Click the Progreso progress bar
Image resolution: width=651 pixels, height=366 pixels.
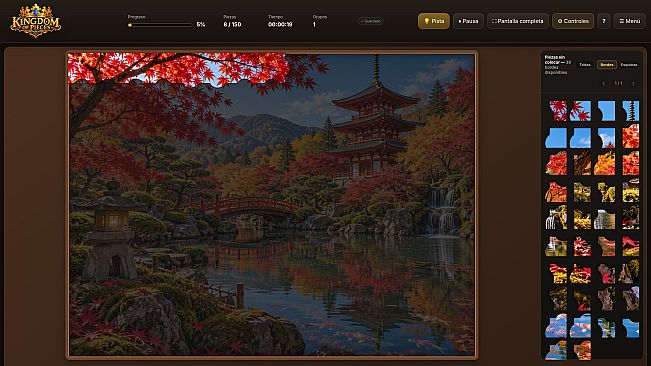pos(160,25)
